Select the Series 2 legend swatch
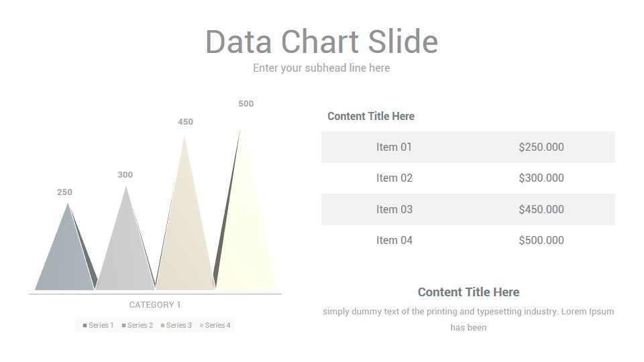 pos(123,326)
